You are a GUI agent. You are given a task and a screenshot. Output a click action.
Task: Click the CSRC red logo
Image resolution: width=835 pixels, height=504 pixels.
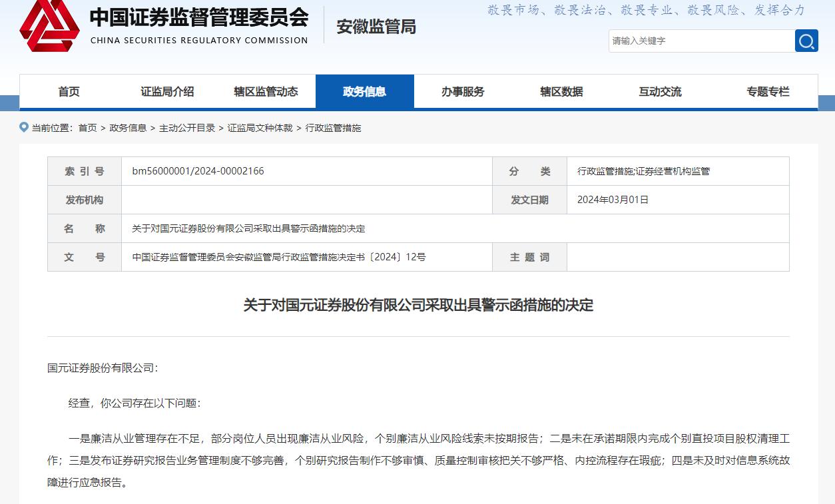[49, 25]
